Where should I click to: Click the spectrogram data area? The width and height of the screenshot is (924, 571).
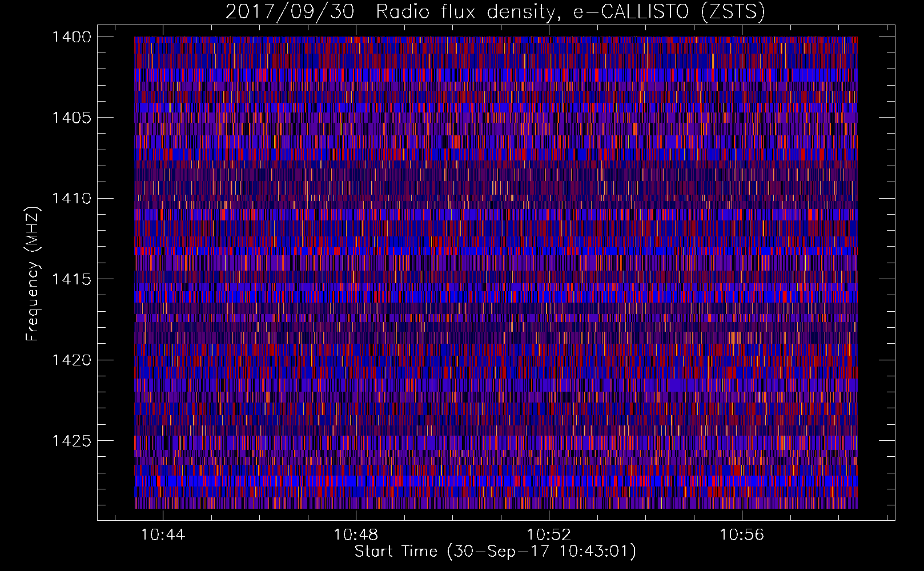[496, 272]
